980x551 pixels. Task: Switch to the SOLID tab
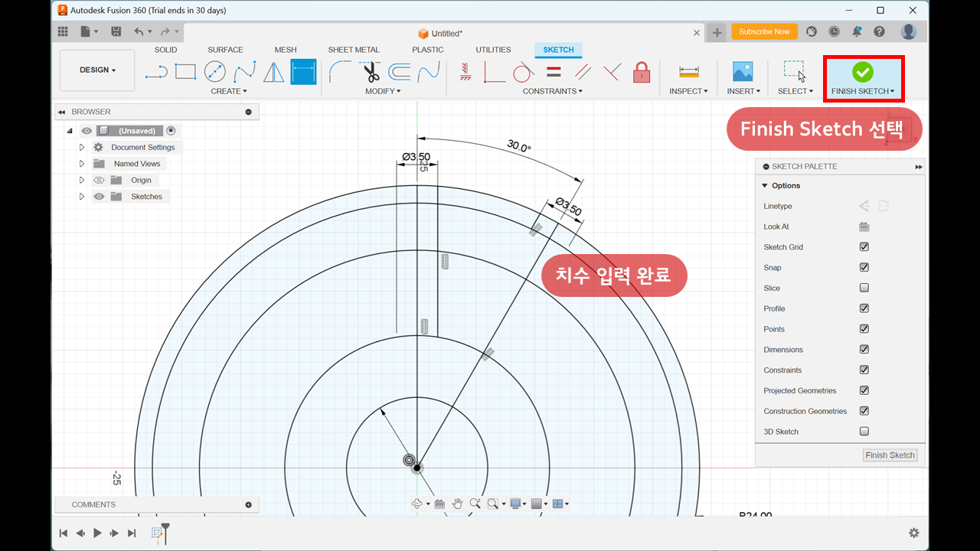point(165,50)
